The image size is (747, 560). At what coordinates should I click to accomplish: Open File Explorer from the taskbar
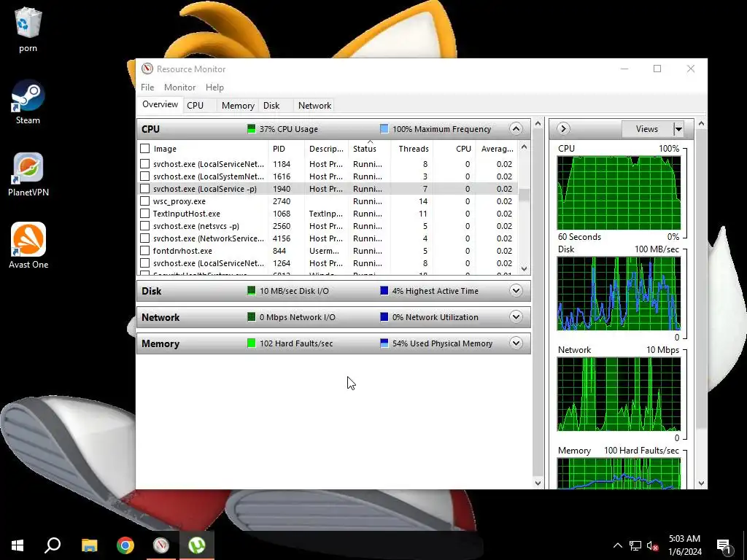pos(89,545)
